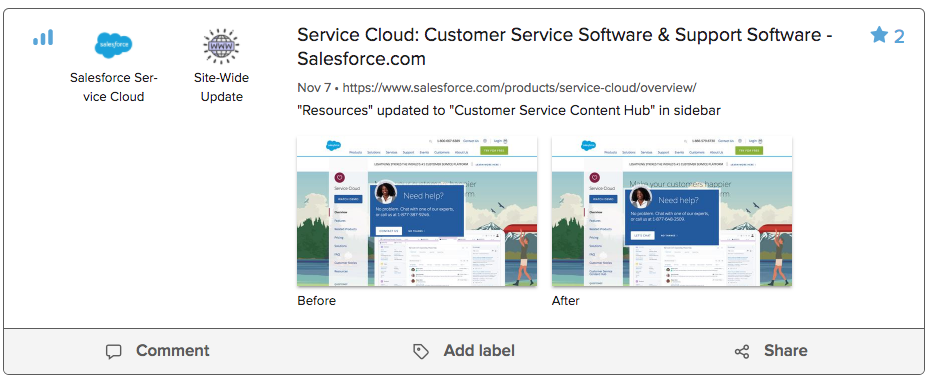This screenshot has height=382, width=932.
Task: Open the Before screenshot thumbnail
Action: point(417,211)
